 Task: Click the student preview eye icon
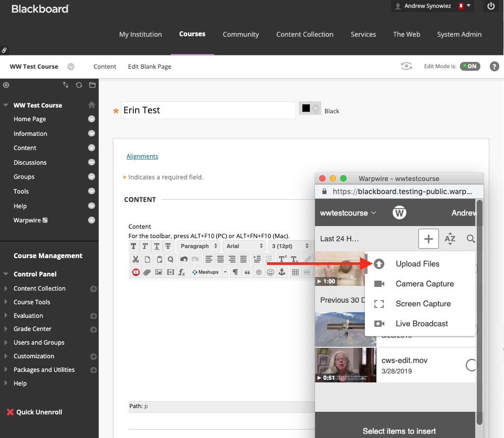[406, 66]
